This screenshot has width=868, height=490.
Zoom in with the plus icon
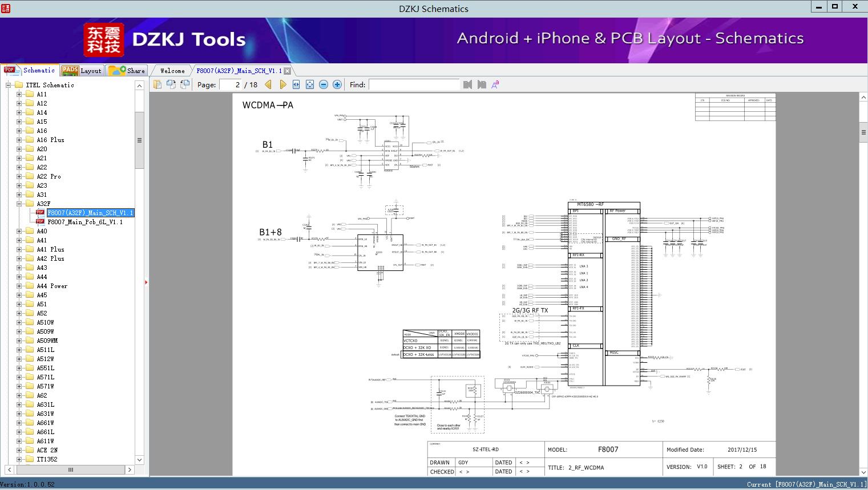[337, 84]
